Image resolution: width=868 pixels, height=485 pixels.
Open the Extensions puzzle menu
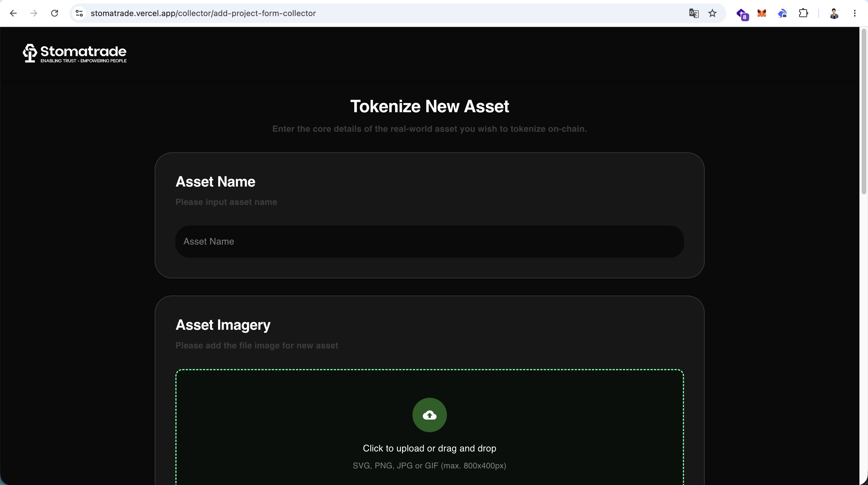[x=803, y=13]
